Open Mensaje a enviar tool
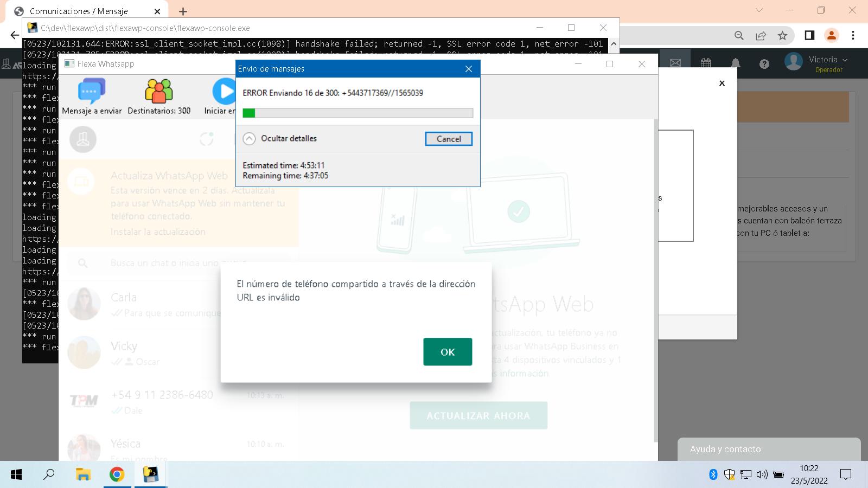This screenshot has width=868, height=488. (x=92, y=97)
